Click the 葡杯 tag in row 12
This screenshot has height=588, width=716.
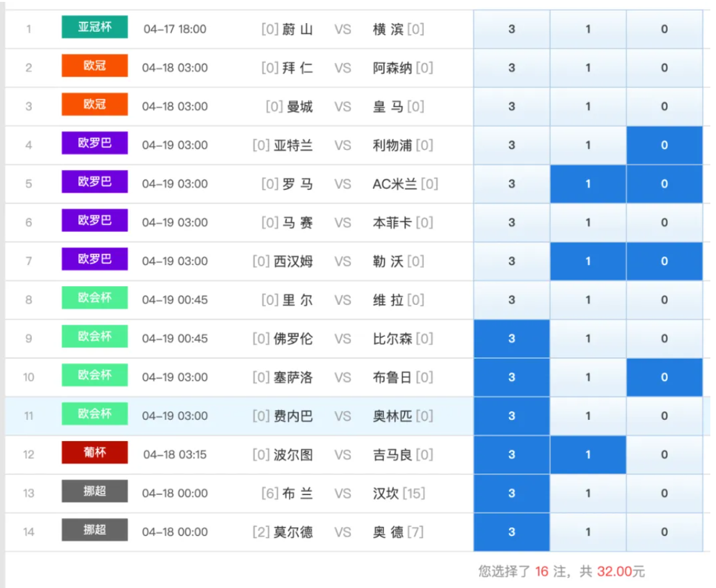pyautogui.click(x=94, y=452)
